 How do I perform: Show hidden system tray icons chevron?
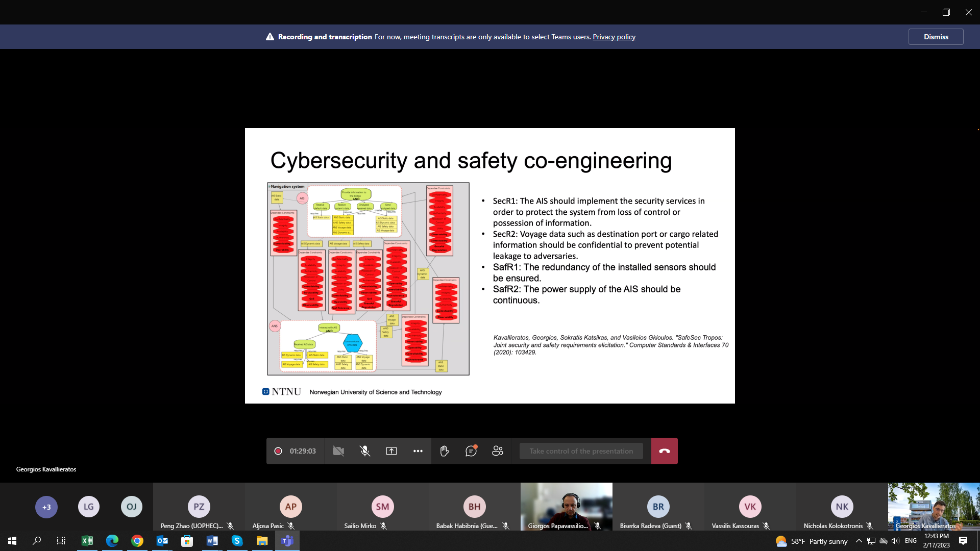[859, 541]
